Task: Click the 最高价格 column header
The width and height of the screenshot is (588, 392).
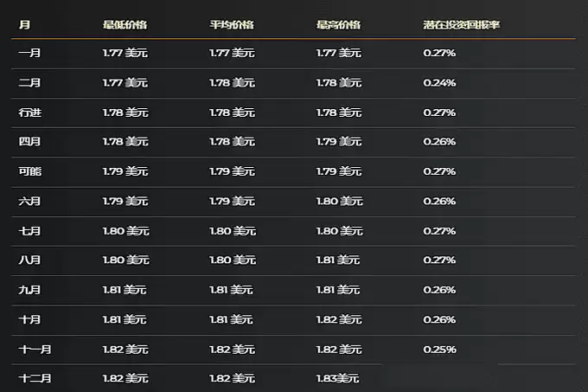Action: pos(338,24)
